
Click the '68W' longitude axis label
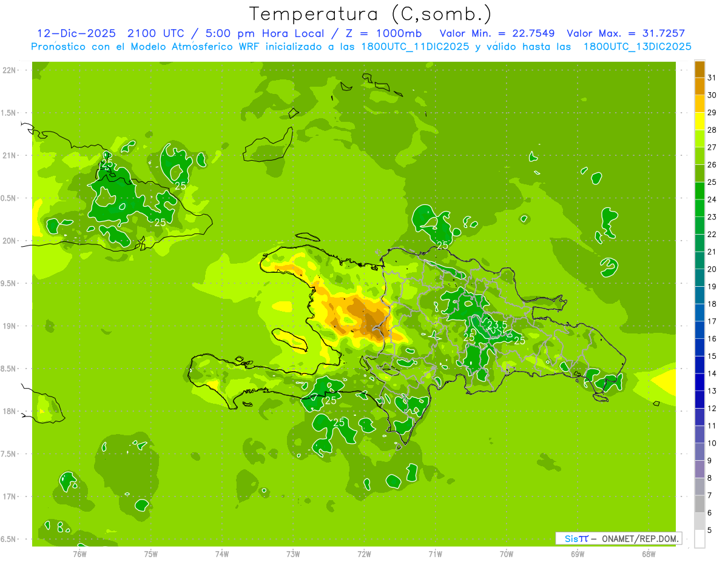point(649,554)
